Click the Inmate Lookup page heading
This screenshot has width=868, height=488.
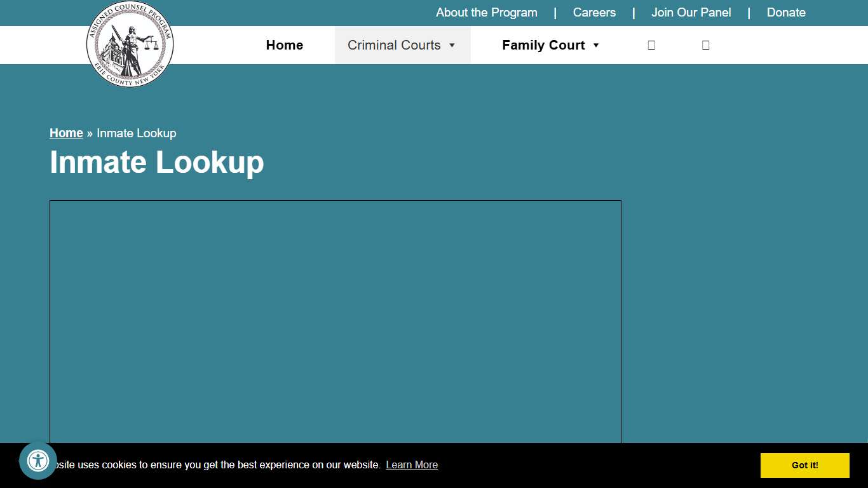[x=156, y=162]
